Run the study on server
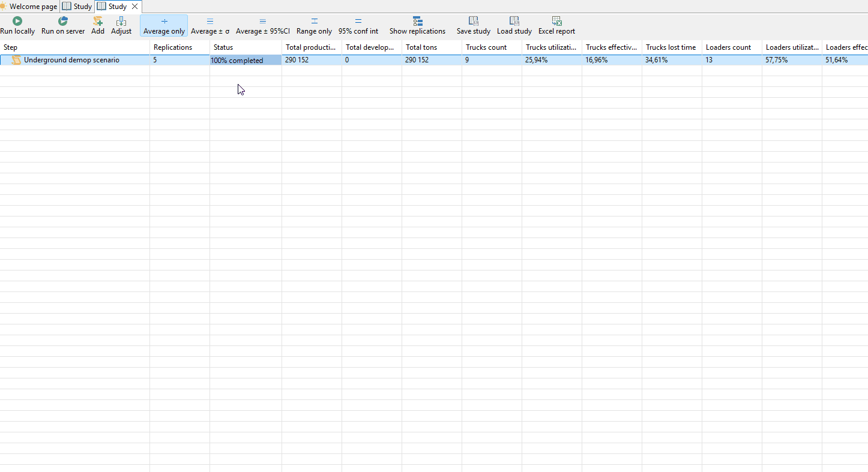 63,26
